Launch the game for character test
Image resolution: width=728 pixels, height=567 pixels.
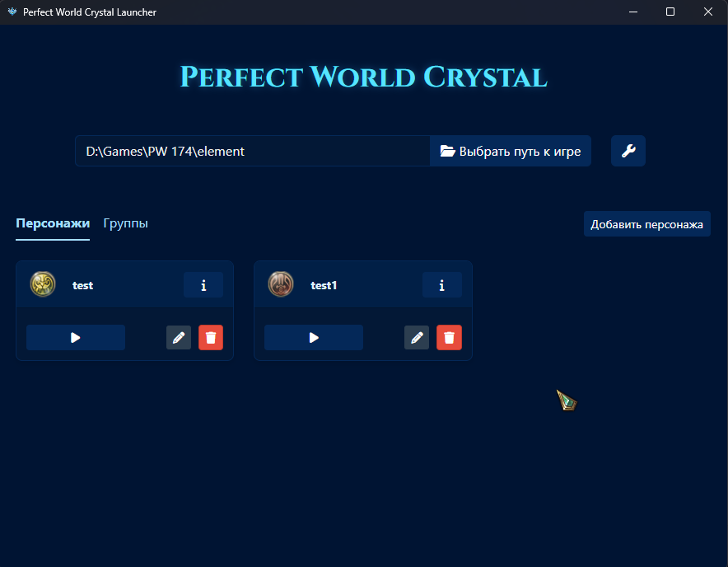pos(76,337)
